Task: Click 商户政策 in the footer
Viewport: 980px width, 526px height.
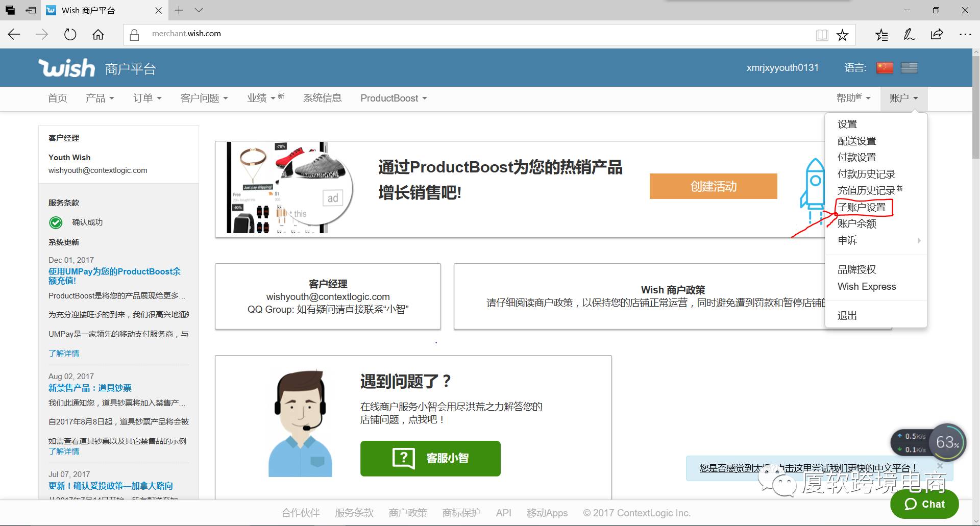Action: (x=408, y=513)
